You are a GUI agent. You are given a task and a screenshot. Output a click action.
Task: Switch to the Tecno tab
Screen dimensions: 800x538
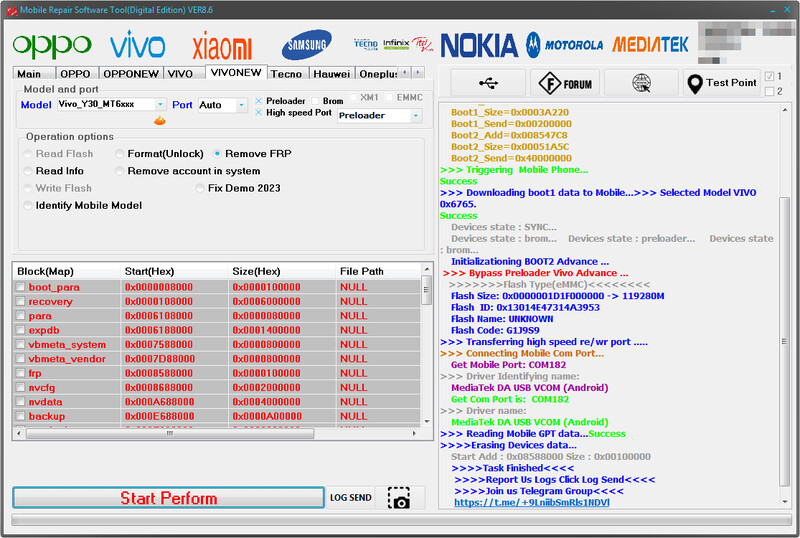[x=286, y=74]
